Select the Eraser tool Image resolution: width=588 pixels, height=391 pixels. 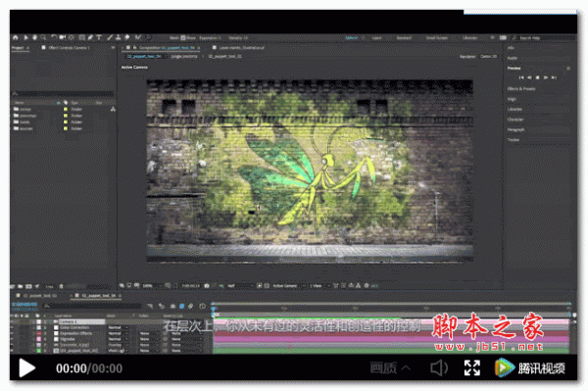point(127,37)
